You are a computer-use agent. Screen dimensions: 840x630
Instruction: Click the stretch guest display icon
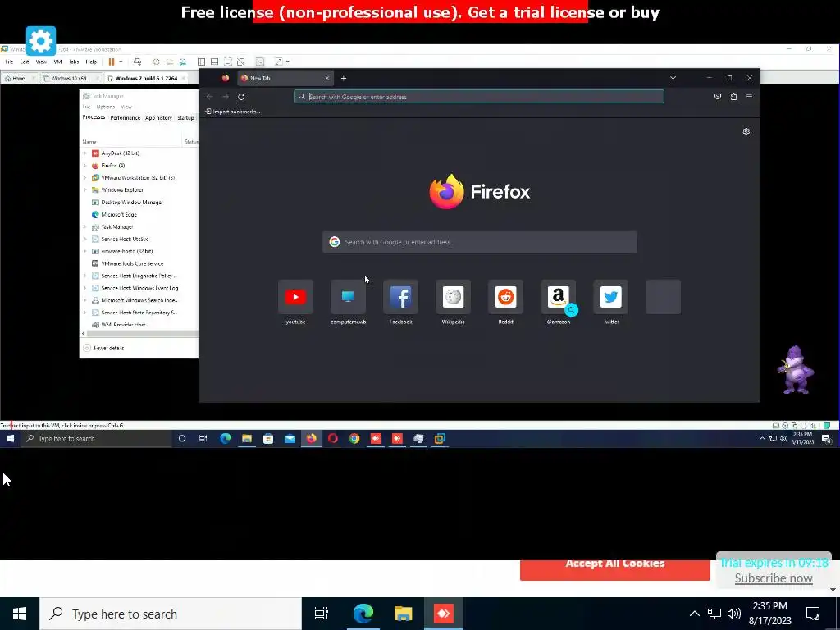(x=278, y=62)
